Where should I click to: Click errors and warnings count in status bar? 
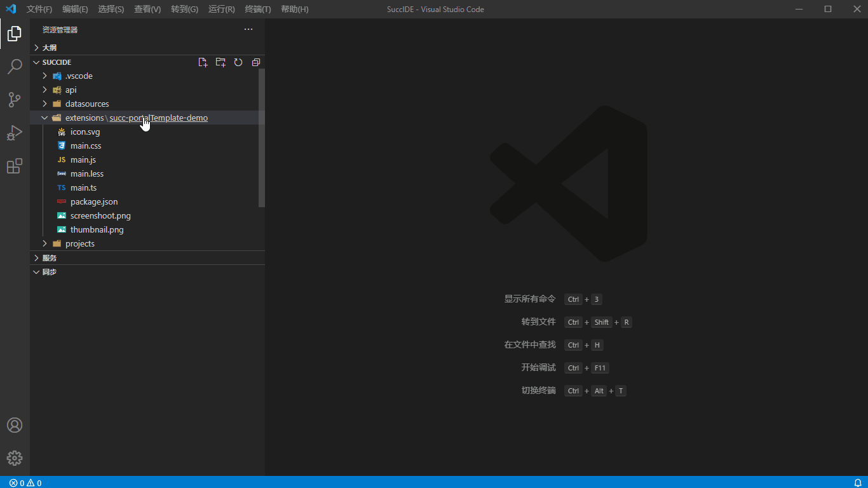[25, 483]
